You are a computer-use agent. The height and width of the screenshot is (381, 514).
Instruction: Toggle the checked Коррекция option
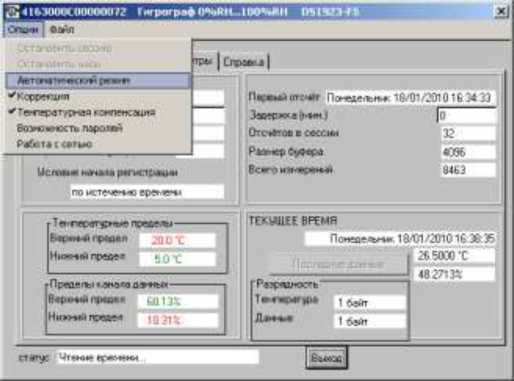pos(98,96)
